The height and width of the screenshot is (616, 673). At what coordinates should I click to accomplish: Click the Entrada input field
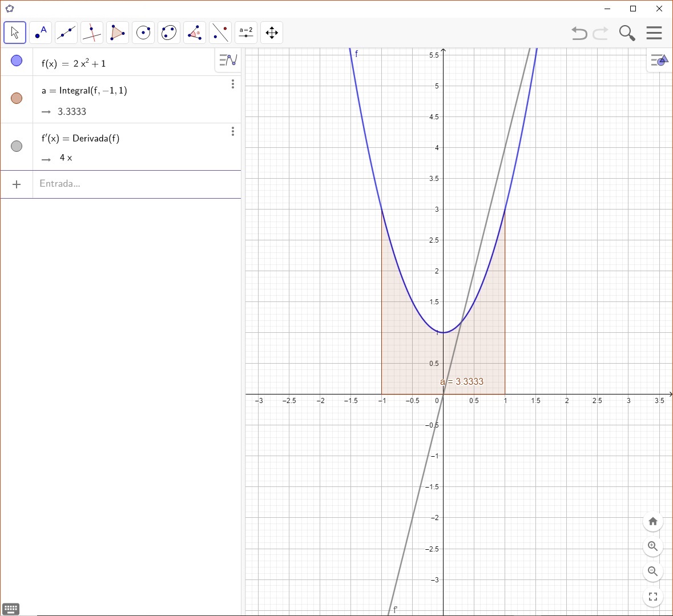point(114,184)
